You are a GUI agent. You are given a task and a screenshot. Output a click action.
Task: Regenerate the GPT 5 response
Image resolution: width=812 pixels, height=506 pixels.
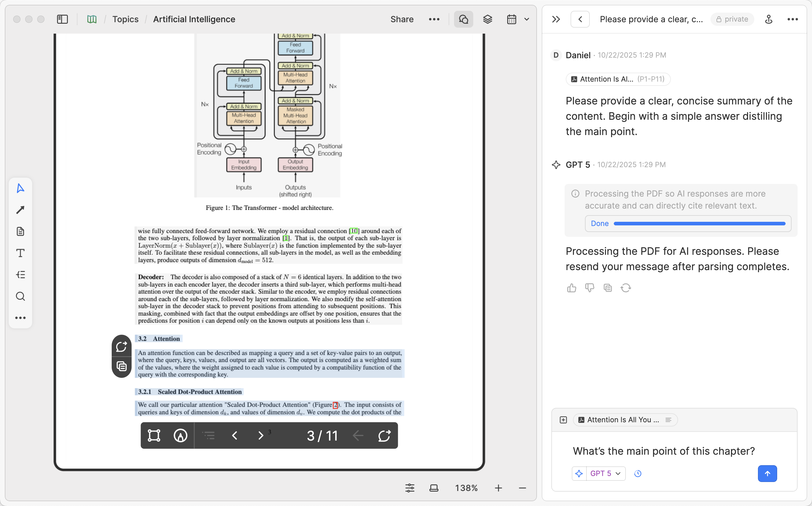(626, 288)
